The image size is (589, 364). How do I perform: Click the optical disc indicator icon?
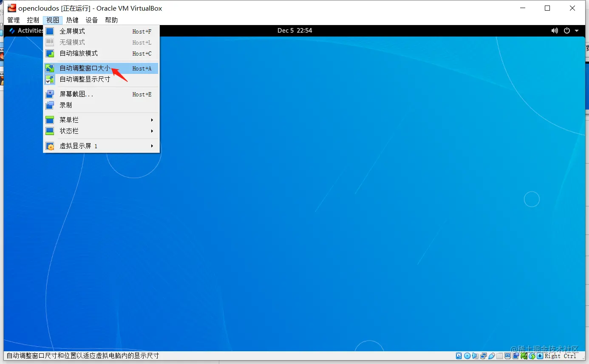467,356
